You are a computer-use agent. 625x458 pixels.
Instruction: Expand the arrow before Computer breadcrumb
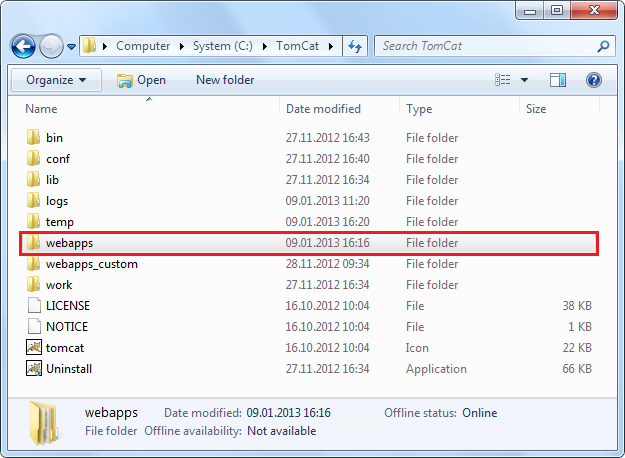(105, 46)
